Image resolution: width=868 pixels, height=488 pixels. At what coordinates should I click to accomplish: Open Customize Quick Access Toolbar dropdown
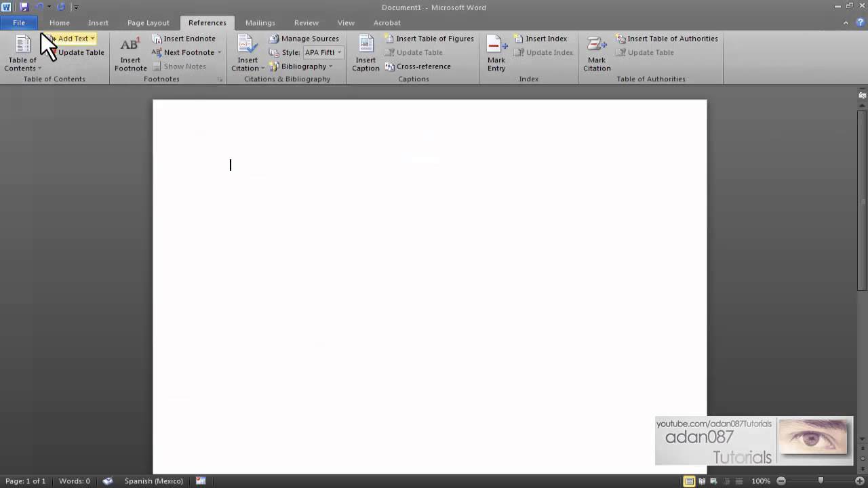coord(76,7)
